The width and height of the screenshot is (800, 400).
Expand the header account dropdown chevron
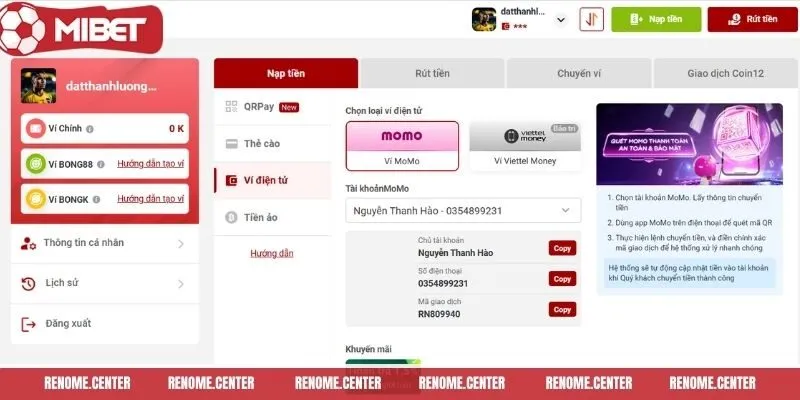point(561,20)
